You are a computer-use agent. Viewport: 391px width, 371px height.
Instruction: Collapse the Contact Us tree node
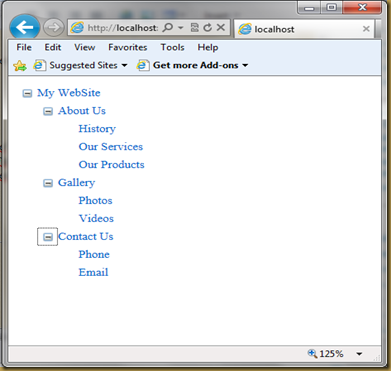pos(48,237)
